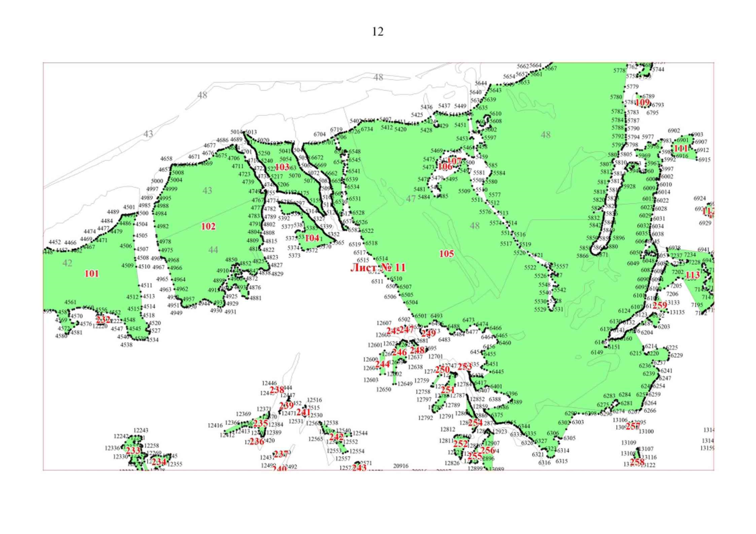Select red parcel label 105
Image resolution: width=756 pixels, height=534 pixels.
446,254
